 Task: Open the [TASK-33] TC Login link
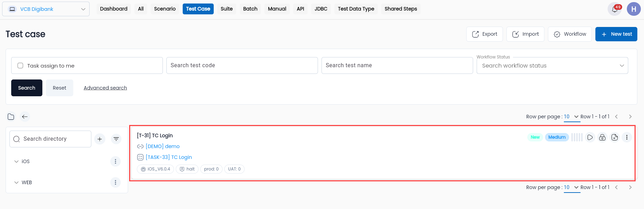coord(169,157)
